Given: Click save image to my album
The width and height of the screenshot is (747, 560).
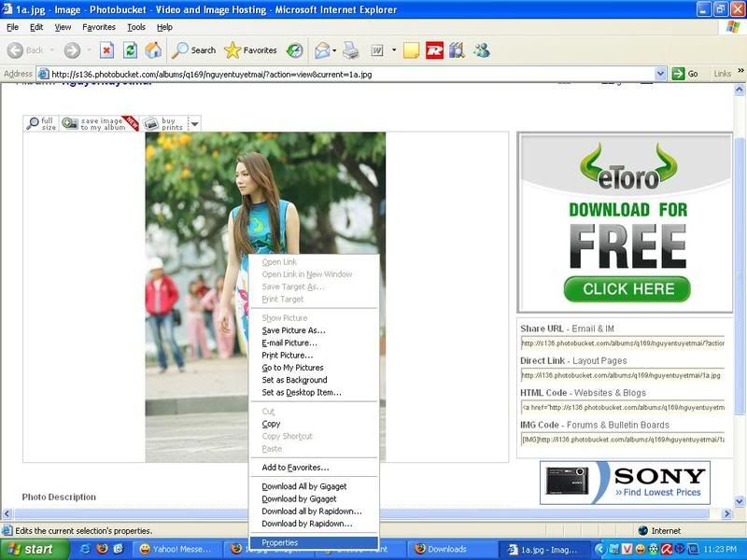Looking at the screenshot, I should [x=99, y=124].
